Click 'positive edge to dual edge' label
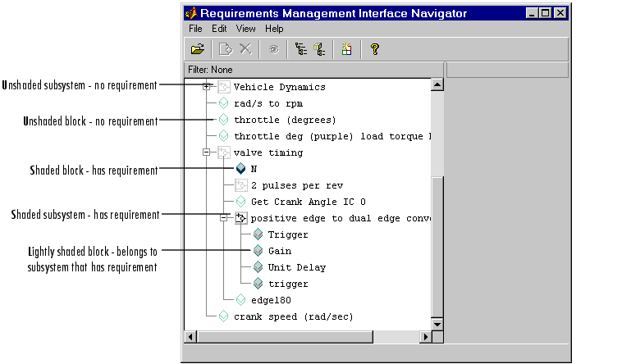 [341, 218]
